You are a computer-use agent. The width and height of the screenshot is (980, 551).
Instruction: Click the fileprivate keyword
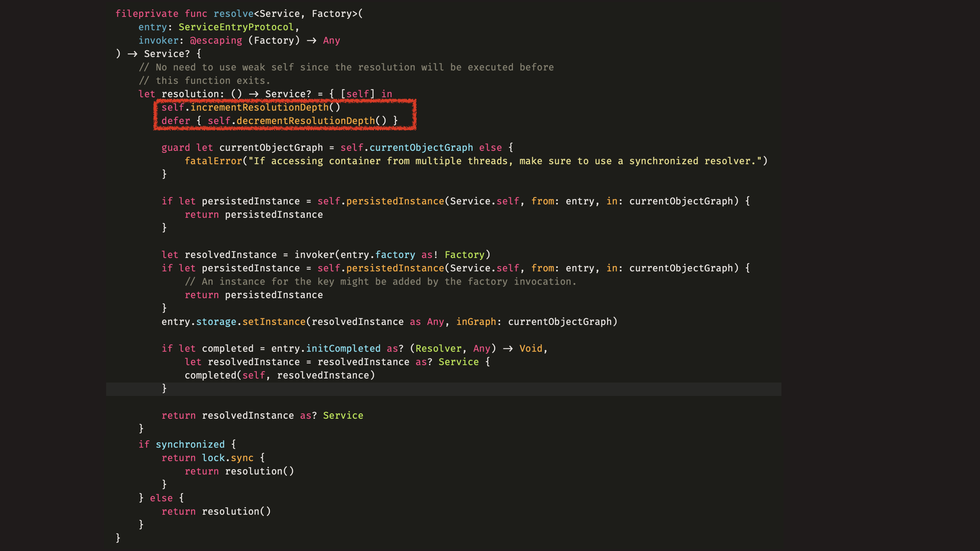point(146,14)
